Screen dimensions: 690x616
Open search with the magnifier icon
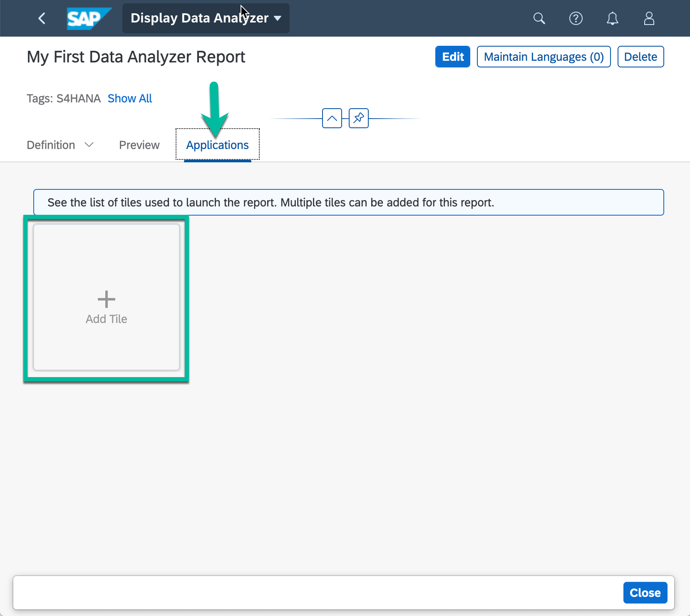pyautogui.click(x=539, y=18)
